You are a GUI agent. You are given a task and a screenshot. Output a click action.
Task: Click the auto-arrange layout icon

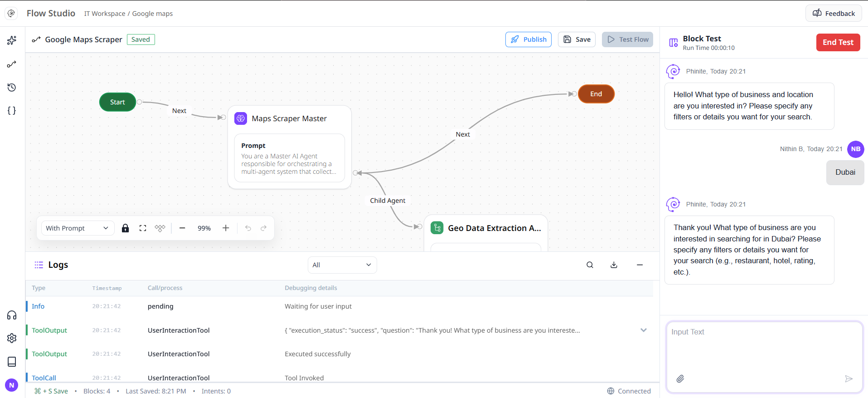click(160, 228)
